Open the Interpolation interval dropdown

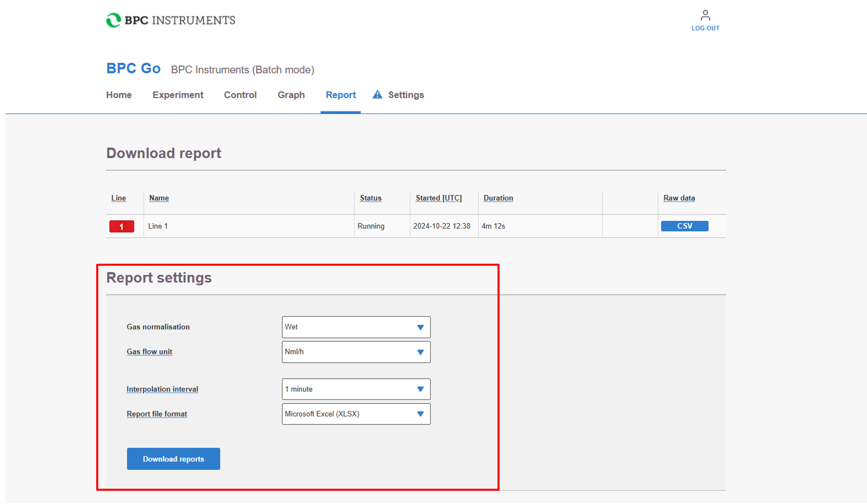356,389
